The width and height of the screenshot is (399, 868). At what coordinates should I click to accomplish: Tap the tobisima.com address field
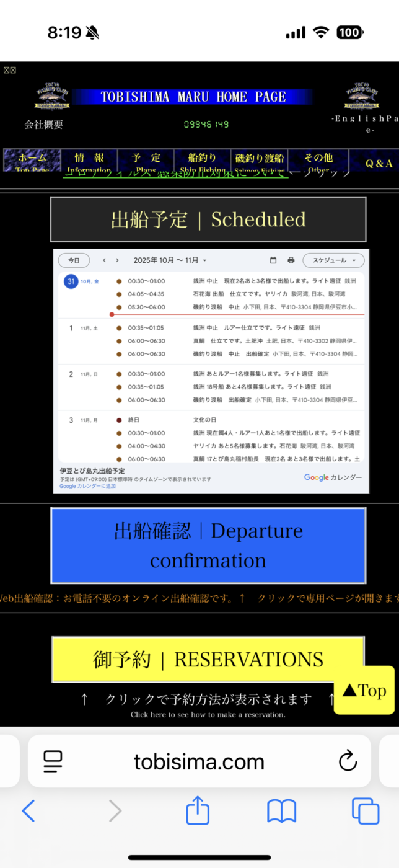click(198, 761)
